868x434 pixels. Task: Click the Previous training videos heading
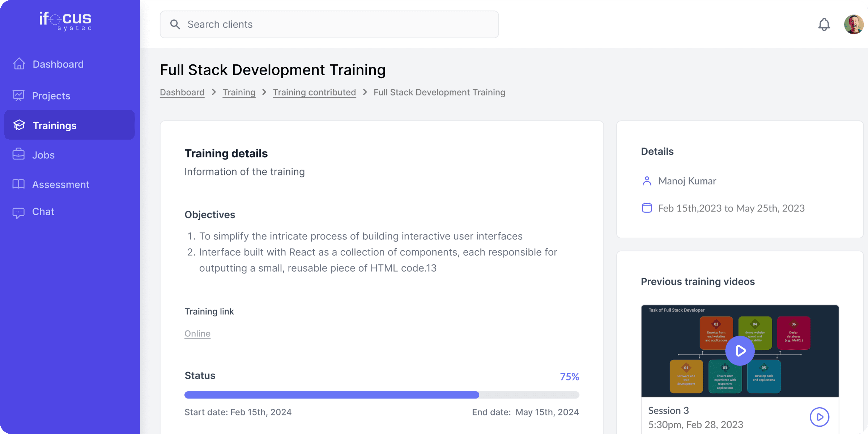[698, 281]
